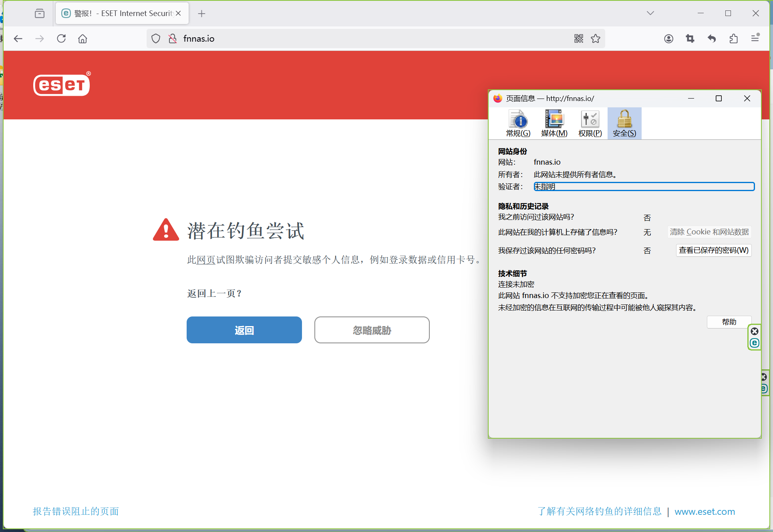Viewport: 773px width, 532px height.
Task: Click the undo closed tab arrow icon
Action: pyautogui.click(x=712, y=38)
